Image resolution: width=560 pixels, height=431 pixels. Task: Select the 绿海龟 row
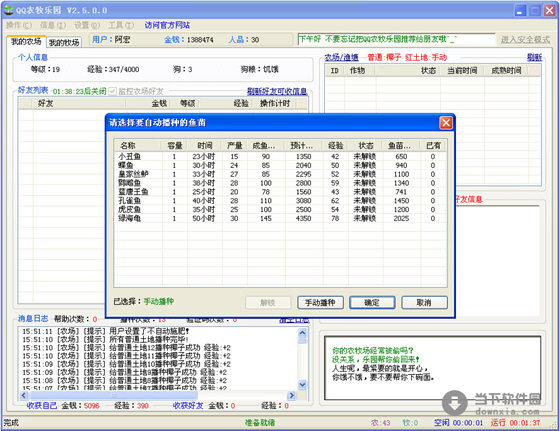[280, 218]
